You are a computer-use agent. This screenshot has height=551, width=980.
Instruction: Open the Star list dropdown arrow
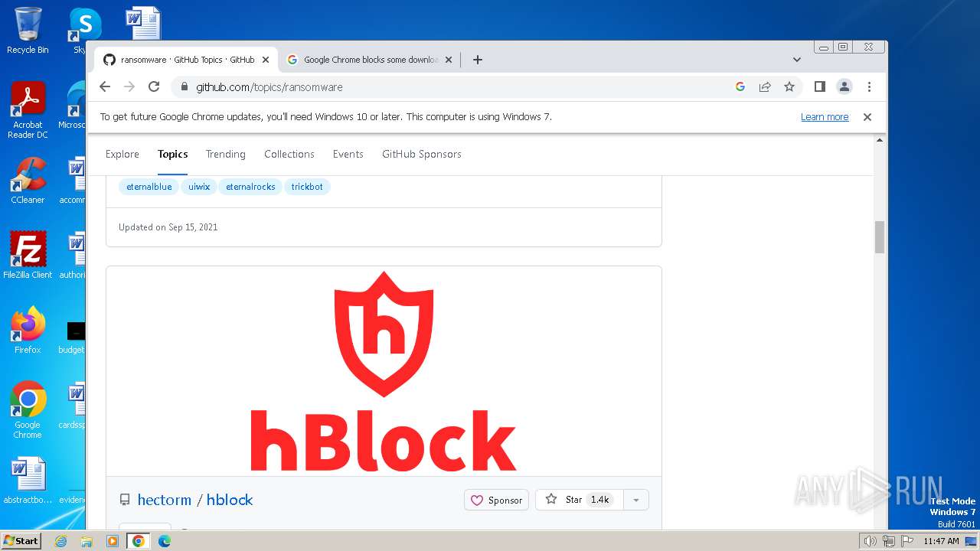click(635, 500)
